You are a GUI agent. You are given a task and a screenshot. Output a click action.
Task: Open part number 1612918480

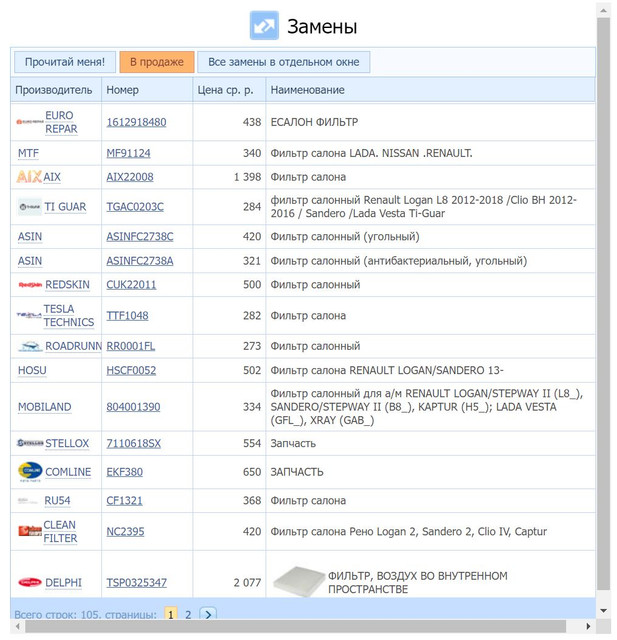tap(136, 122)
